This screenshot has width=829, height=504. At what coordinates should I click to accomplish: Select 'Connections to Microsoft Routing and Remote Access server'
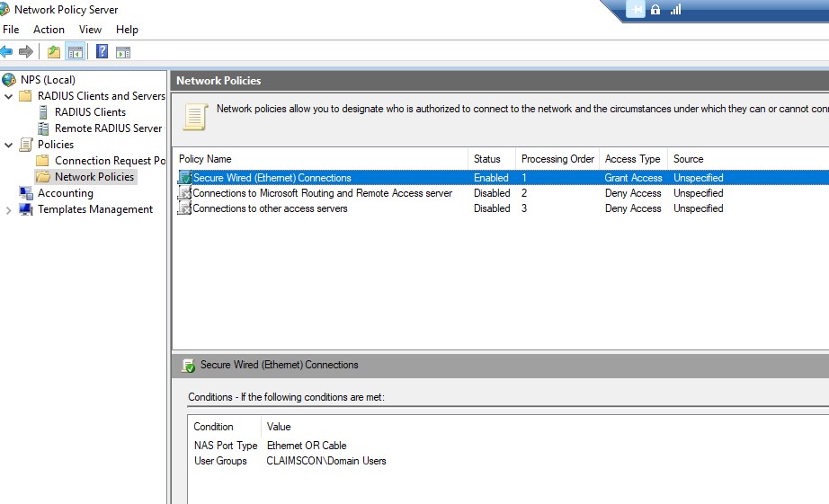coord(323,193)
